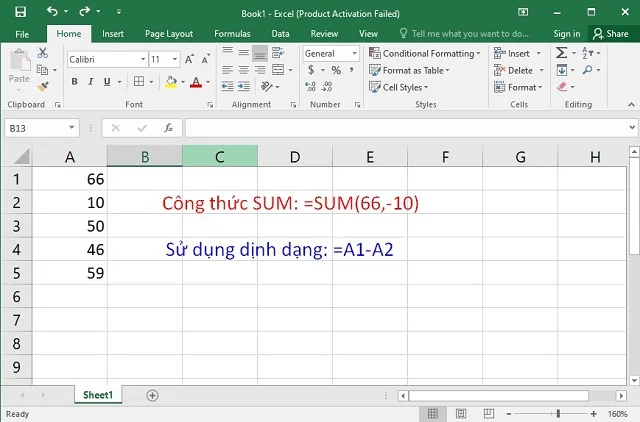The image size is (640, 422).
Task: Click AutoSum sigma icon
Action: pos(562,53)
